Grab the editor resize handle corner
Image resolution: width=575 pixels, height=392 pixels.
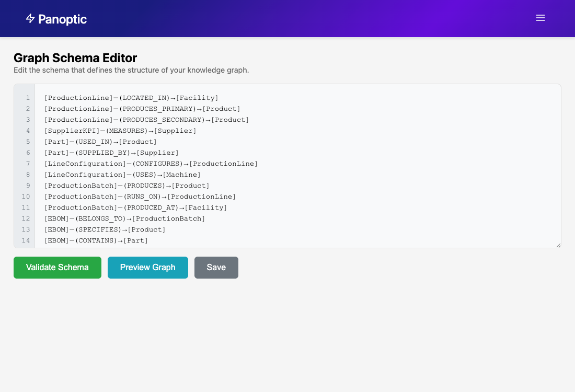pyautogui.click(x=558, y=245)
